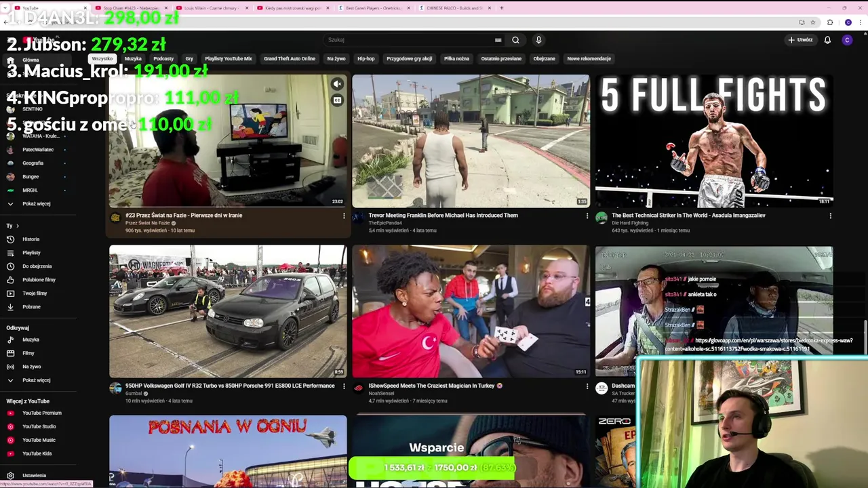Select Piłka nożna filter chip
Viewport: 868px width, 488px height.
pyautogui.click(x=456, y=59)
